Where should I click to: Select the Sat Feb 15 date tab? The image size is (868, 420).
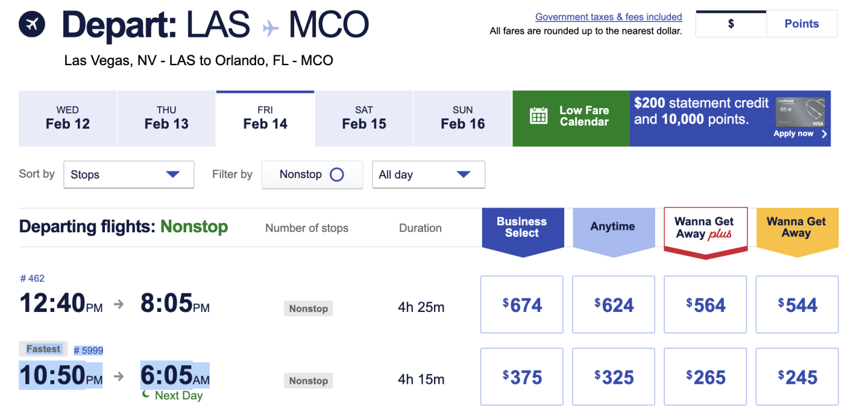364,118
